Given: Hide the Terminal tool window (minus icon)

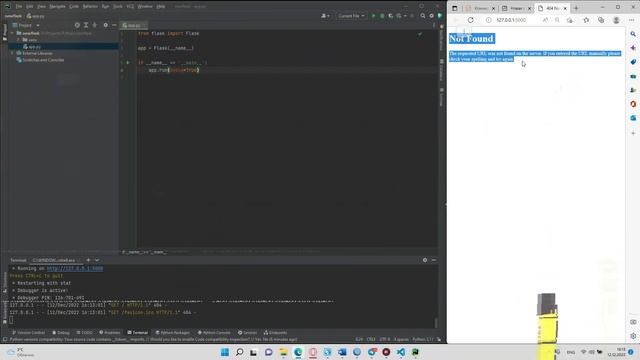Looking at the screenshot, I should tap(433, 260).
